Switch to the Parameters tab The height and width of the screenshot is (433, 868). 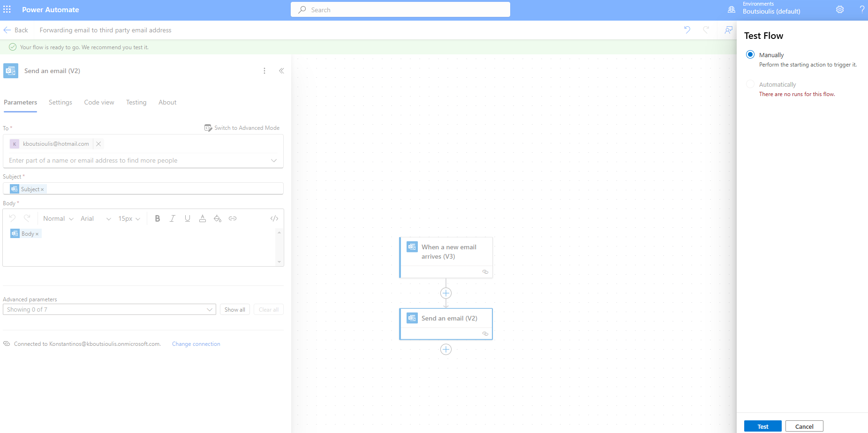20,102
